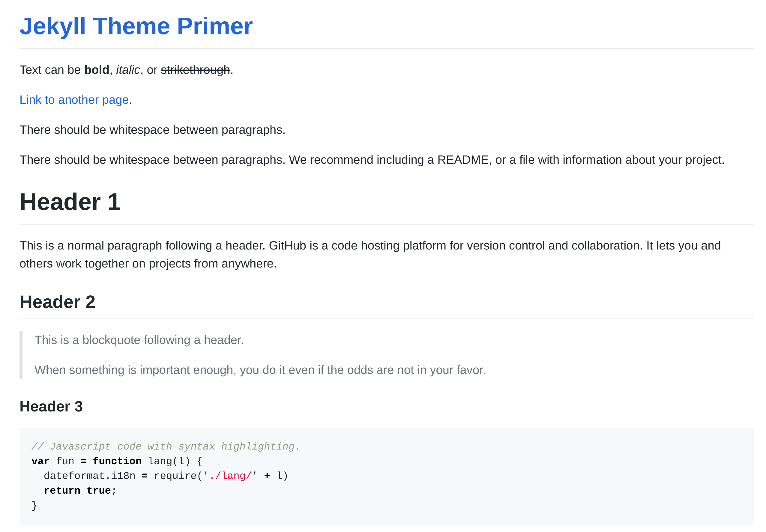
Task: Click the Header 3 heading
Action: (x=51, y=406)
